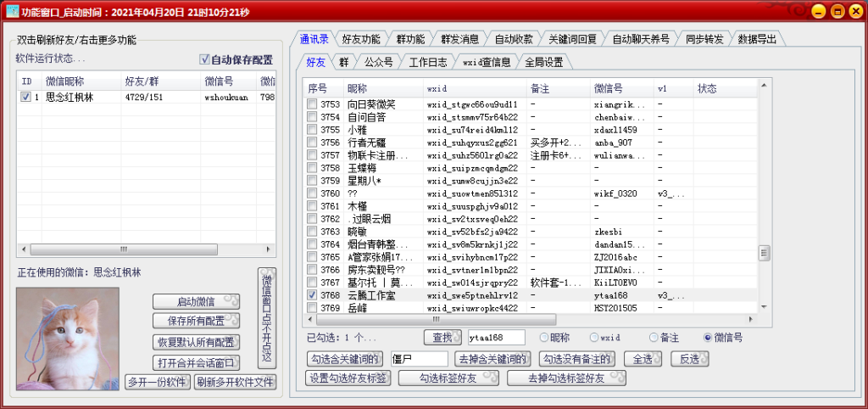868x409 pixels.
Task: Click the app icon in title bar
Action: (x=13, y=11)
